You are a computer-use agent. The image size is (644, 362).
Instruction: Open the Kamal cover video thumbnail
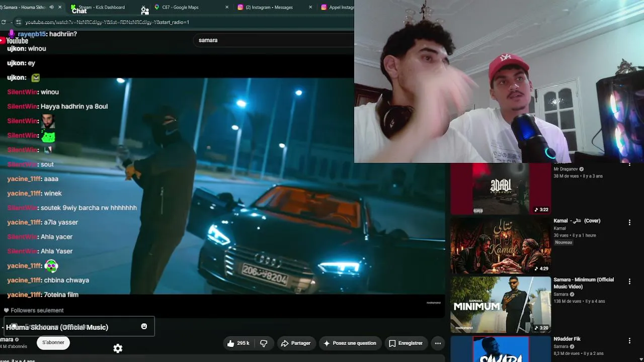(501, 245)
